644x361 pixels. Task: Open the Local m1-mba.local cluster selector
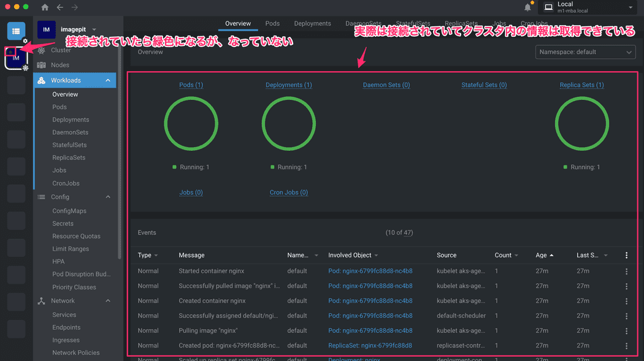click(x=589, y=7)
